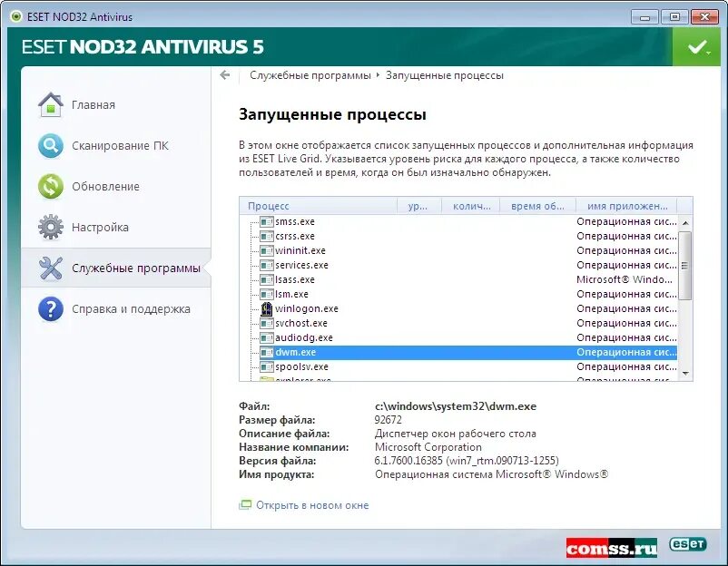
Task: Click the smss.exe process icon
Action: 267,221
